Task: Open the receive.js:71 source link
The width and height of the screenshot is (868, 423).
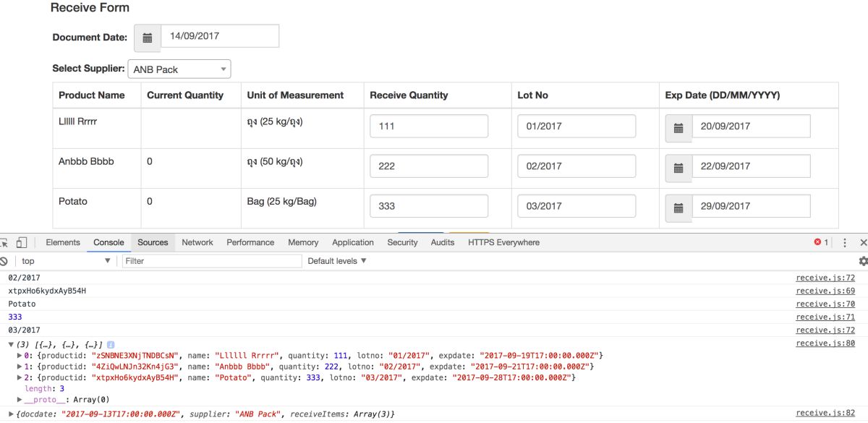Action: point(825,317)
